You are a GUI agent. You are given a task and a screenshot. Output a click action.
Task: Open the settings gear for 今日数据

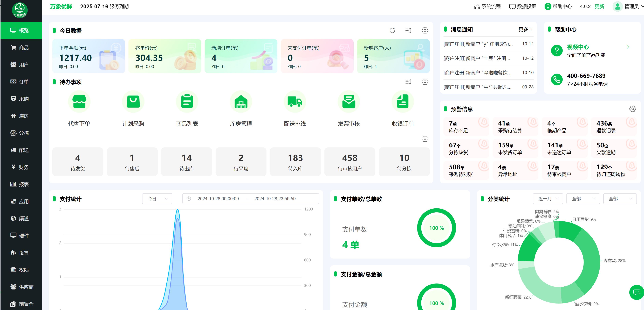click(425, 30)
